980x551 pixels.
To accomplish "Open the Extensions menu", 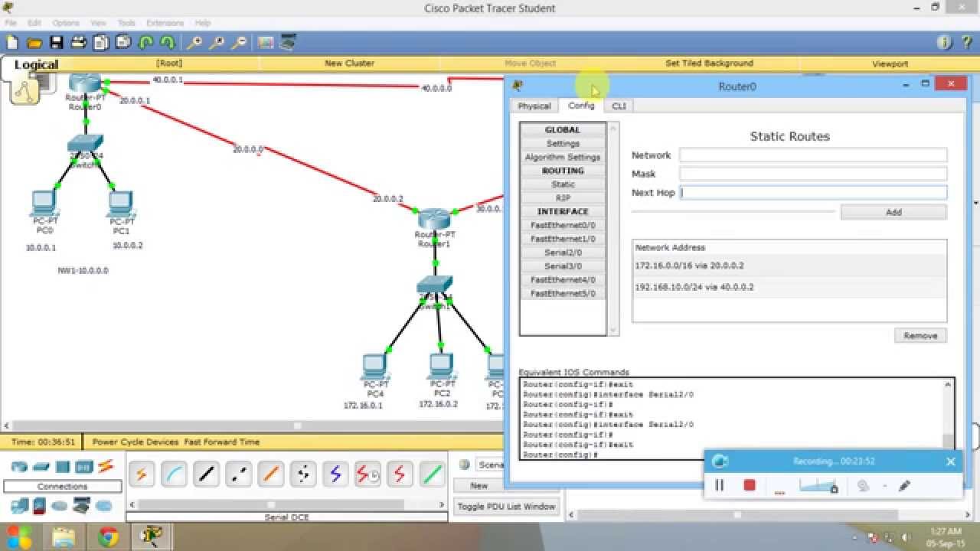I will point(165,23).
